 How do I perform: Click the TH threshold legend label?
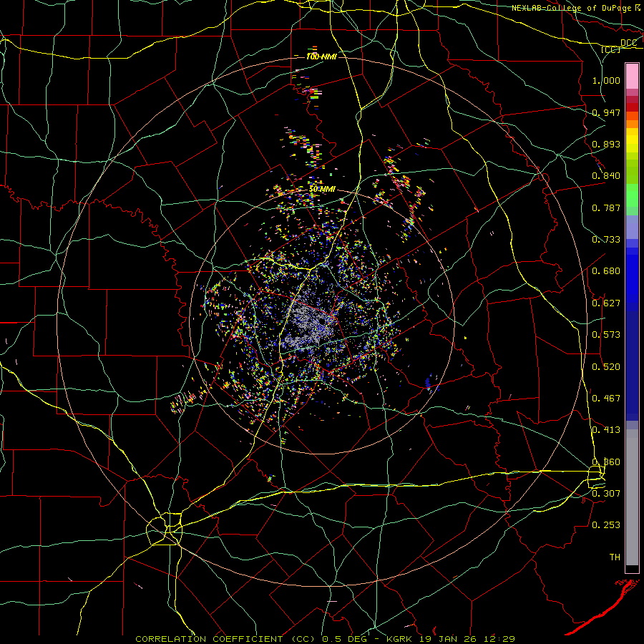[615, 557]
